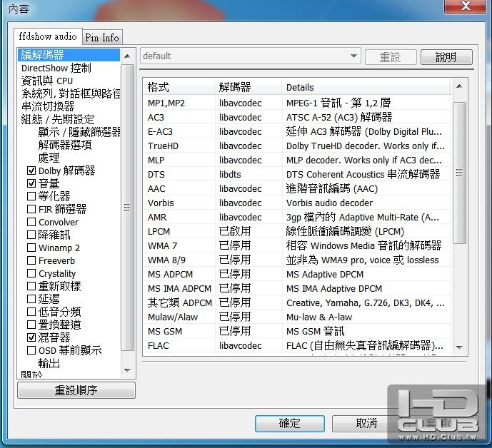The image size is (492, 448).
Task: Open 組態 / 先期設定 page
Action: [58, 119]
